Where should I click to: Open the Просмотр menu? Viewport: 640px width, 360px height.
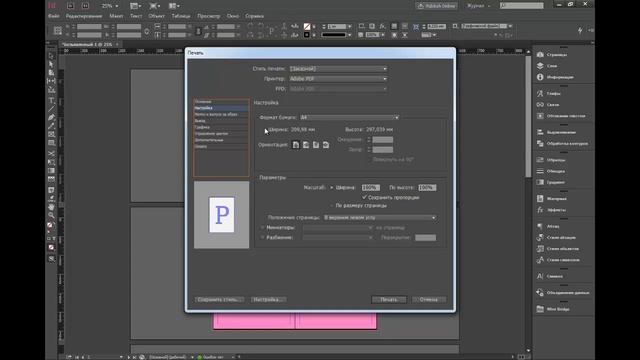pyautogui.click(x=209, y=16)
